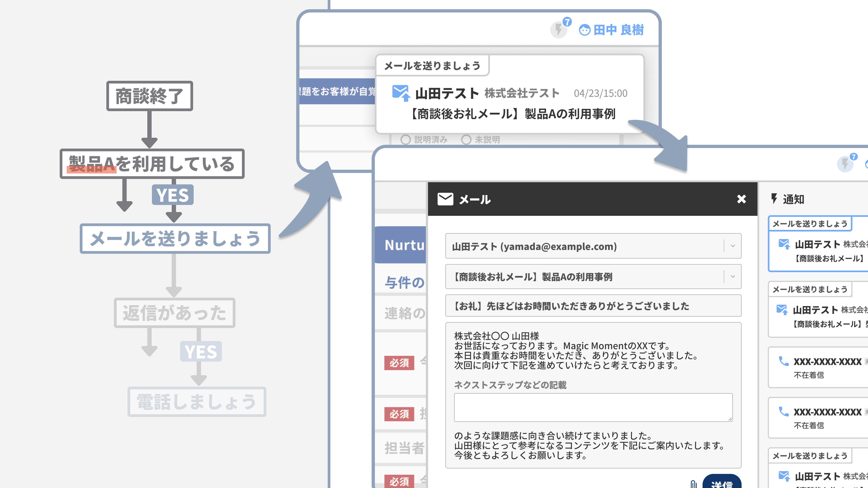Viewport: 868px width, 488px height.
Task: Click the phone icon in the second 不在着信 card
Action: coord(783,412)
